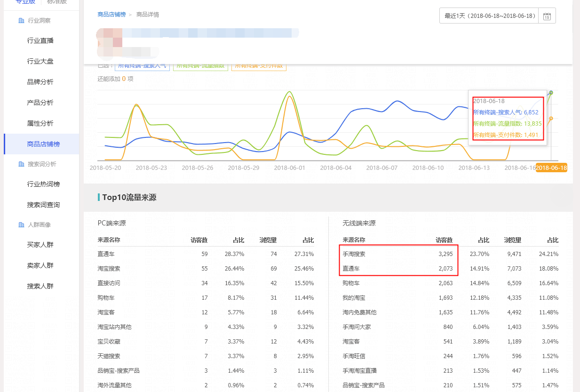The image size is (580, 392).
Task: Click the 商品店铺榜 breadcrumb link
Action: tap(111, 15)
